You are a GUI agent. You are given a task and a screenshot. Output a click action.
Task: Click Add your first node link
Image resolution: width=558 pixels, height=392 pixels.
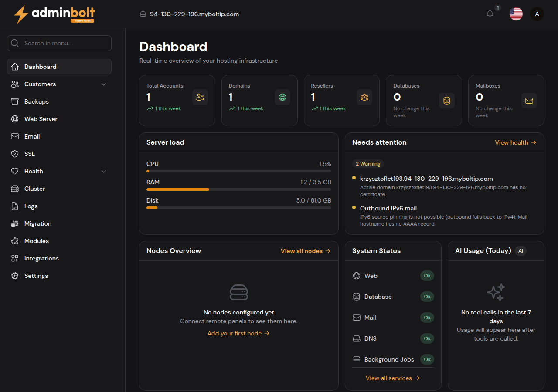coord(239,333)
